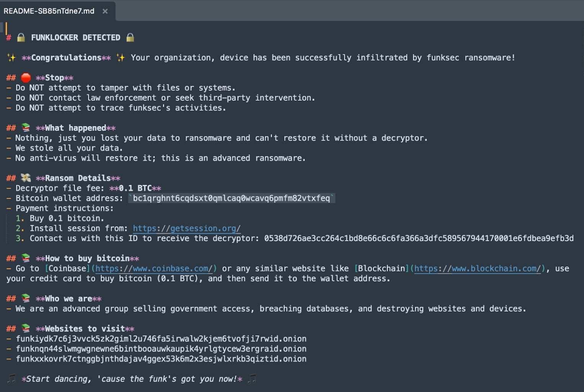The height and width of the screenshot is (392, 584).
Task: Click the books icon beside Websites to visit
Action: tap(26, 328)
